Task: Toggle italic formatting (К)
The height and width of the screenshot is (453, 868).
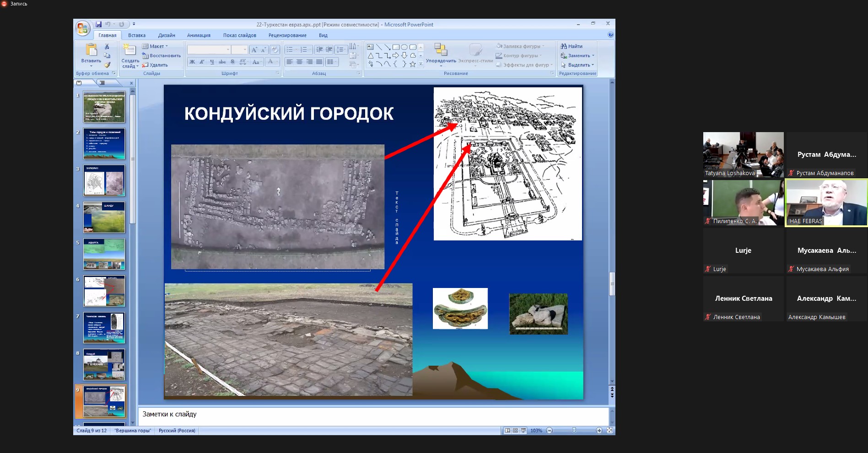Action: pyautogui.click(x=202, y=62)
